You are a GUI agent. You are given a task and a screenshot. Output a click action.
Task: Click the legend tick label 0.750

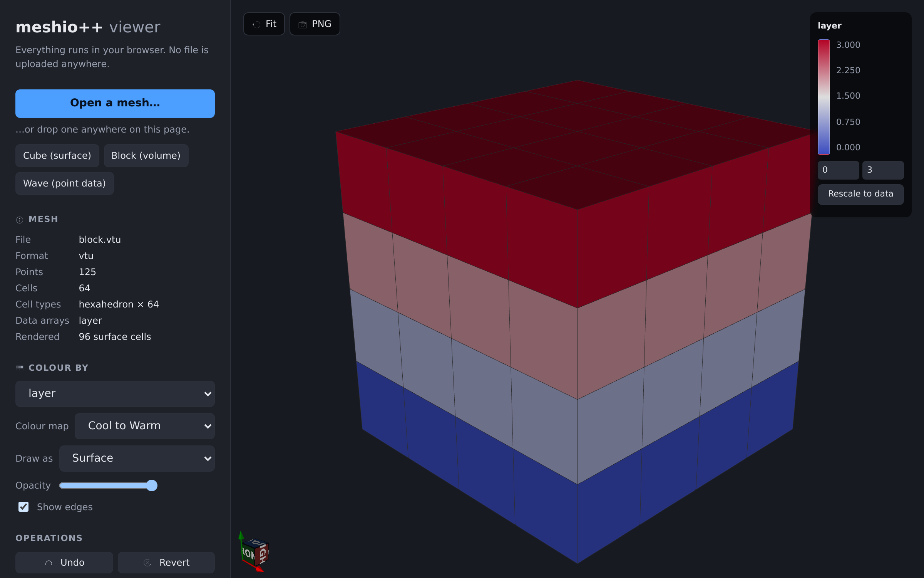(x=848, y=122)
